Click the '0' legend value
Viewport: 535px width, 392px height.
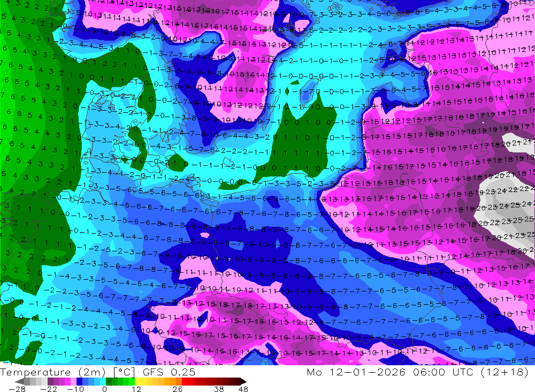click(x=105, y=389)
